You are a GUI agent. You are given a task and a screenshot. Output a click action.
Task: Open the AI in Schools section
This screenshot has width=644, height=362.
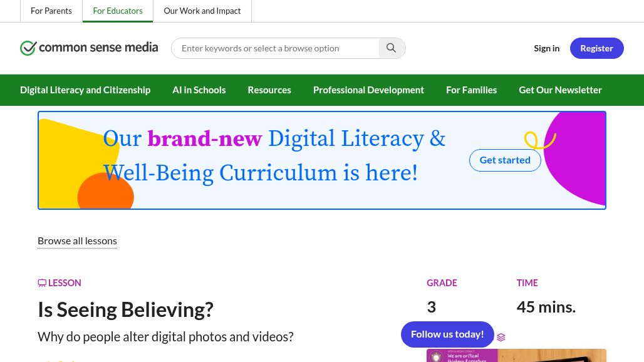(199, 90)
